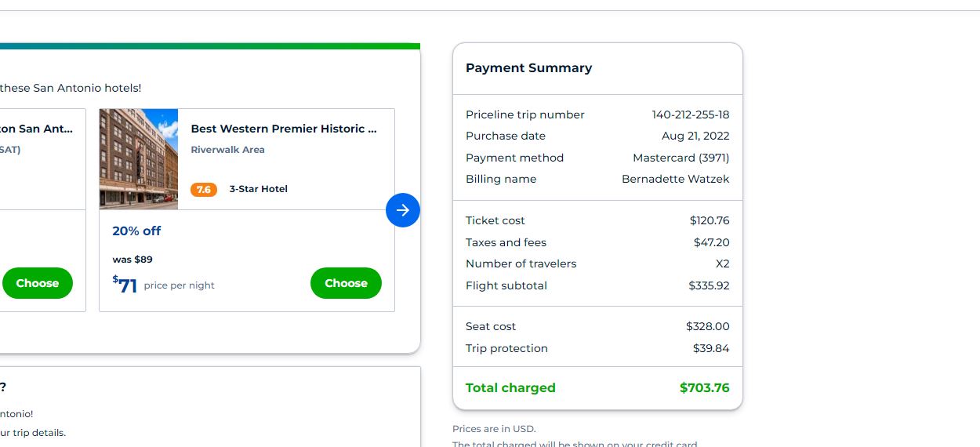This screenshot has width=980, height=447.
Task: Choose the Best Western Premier Historic hotel
Action: tap(346, 283)
